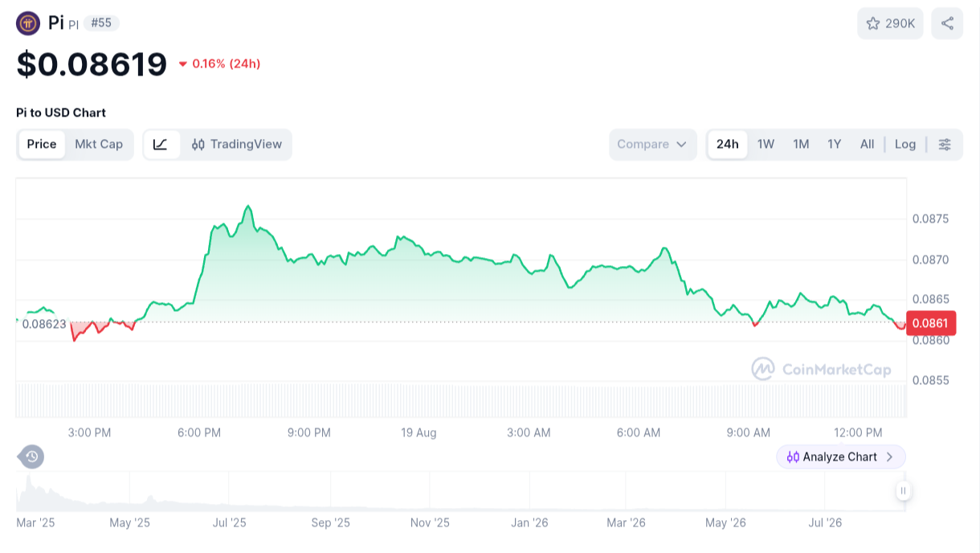Click the Jan '26 timeline marker
The width and height of the screenshot is (980, 553).
pyautogui.click(x=530, y=522)
